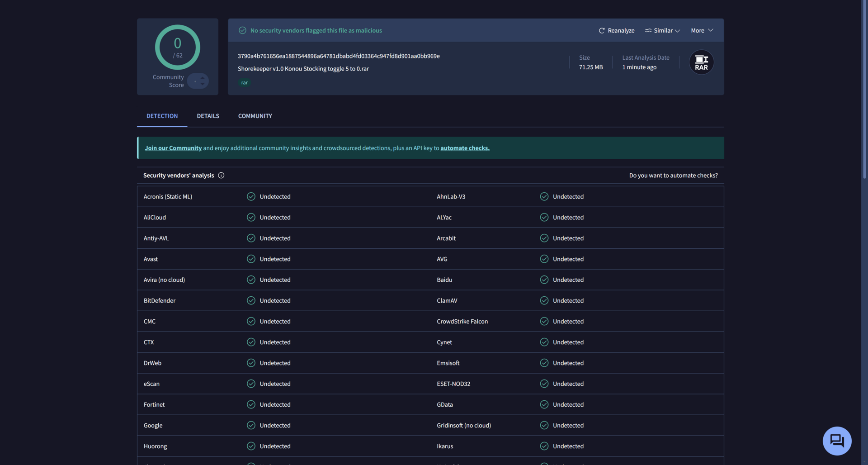
Task: Click the Ikarus undetected check icon
Action: click(x=544, y=446)
